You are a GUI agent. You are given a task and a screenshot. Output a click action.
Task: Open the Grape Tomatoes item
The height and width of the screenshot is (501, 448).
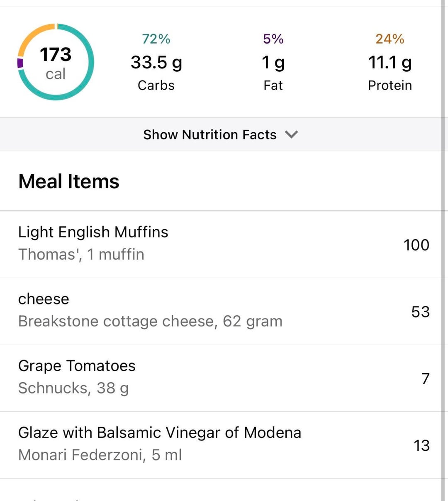click(x=77, y=377)
